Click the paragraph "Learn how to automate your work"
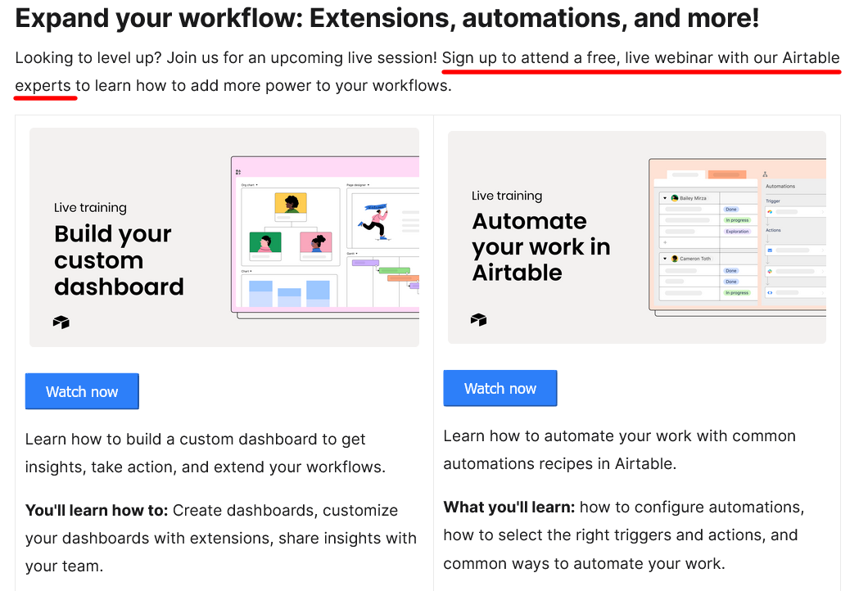This screenshot has height=591, width=868. tap(619, 449)
